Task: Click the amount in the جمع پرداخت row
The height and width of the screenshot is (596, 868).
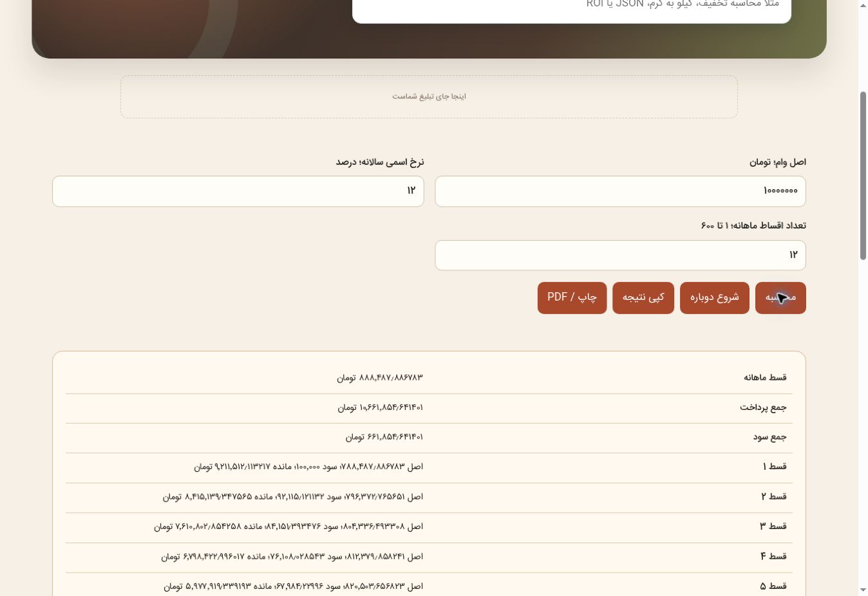Action: (x=381, y=407)
